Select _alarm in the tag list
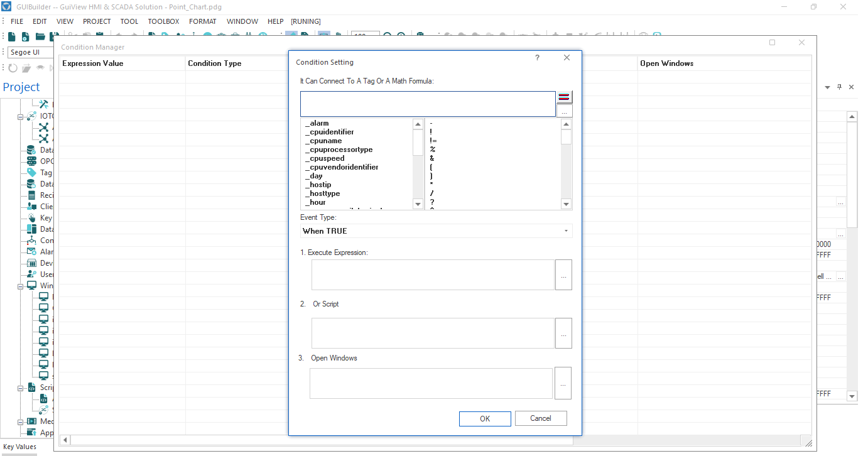This screenshot has width=868, height=456. tap(317, 123)
